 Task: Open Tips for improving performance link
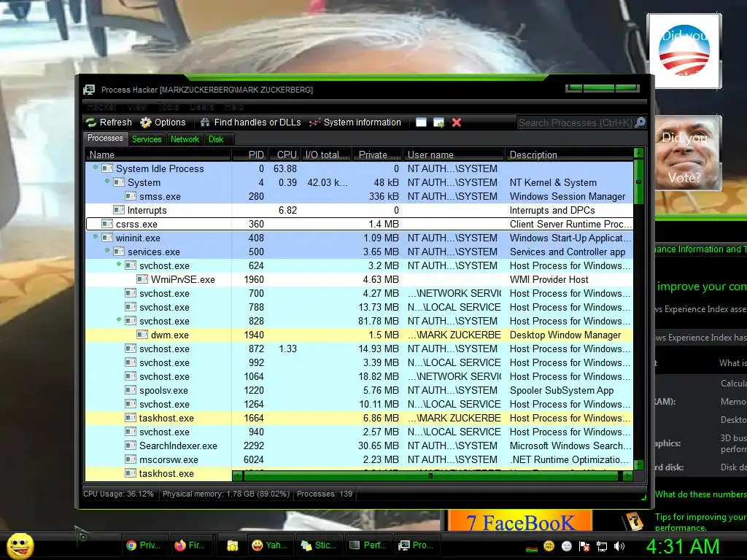coord(700,522)
